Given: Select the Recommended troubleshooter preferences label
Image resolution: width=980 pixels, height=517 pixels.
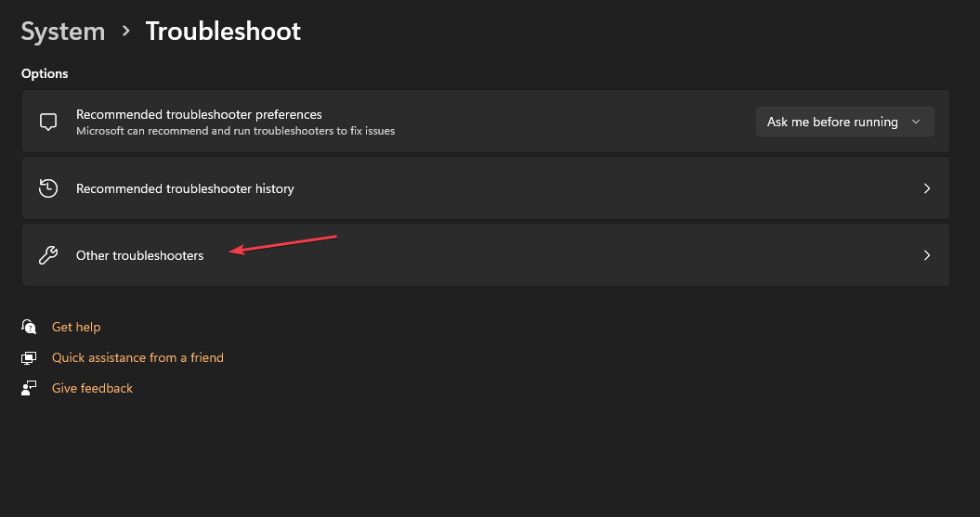Looking at the screenshot, I should [199, 114].
